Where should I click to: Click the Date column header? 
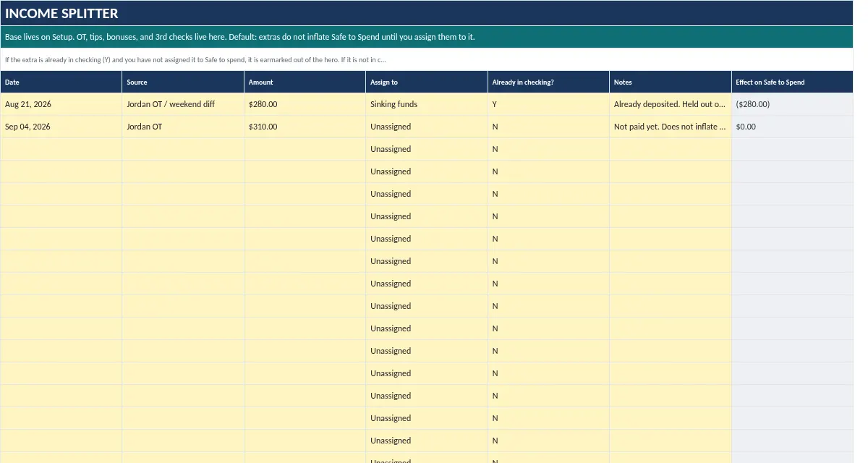(61, 82)
